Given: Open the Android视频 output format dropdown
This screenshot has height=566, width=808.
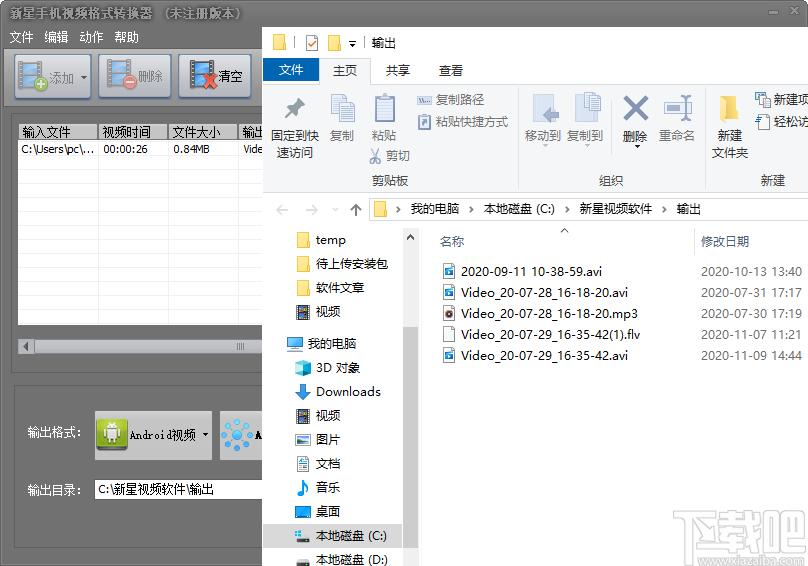Looking at the screenshot, I should 205,435.
